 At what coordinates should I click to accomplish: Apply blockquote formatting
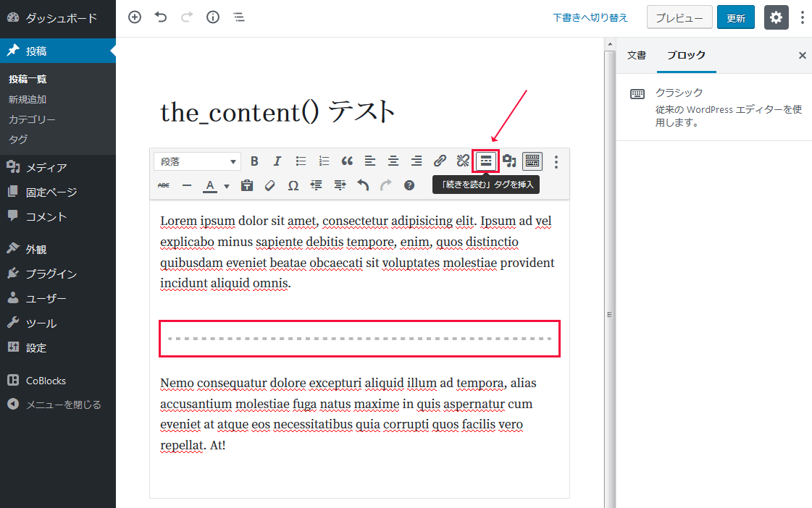point(347,161)
